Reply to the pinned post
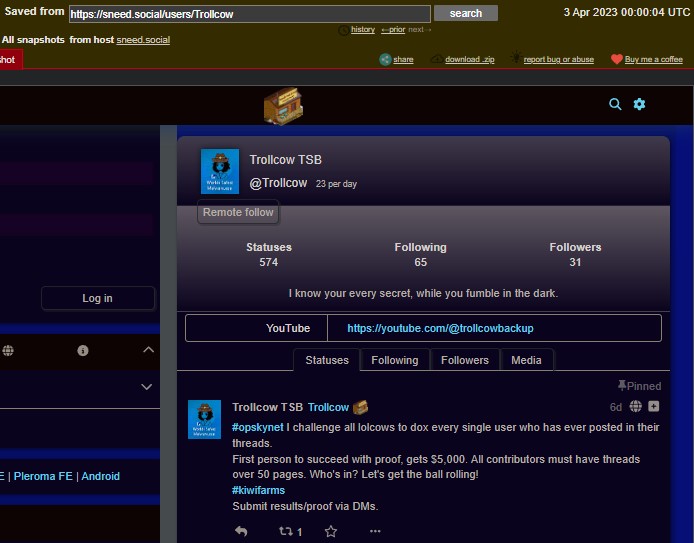694x543 pixels. [x=241, y=531]
